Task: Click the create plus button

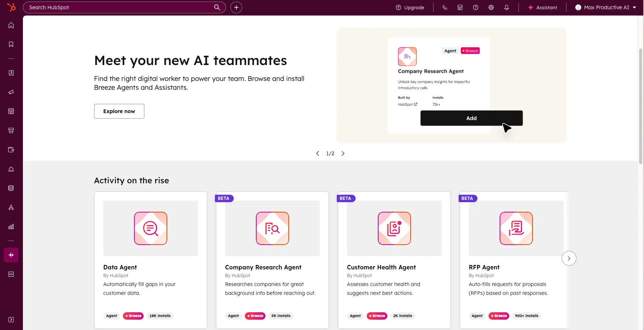Action: coord(236,7)
